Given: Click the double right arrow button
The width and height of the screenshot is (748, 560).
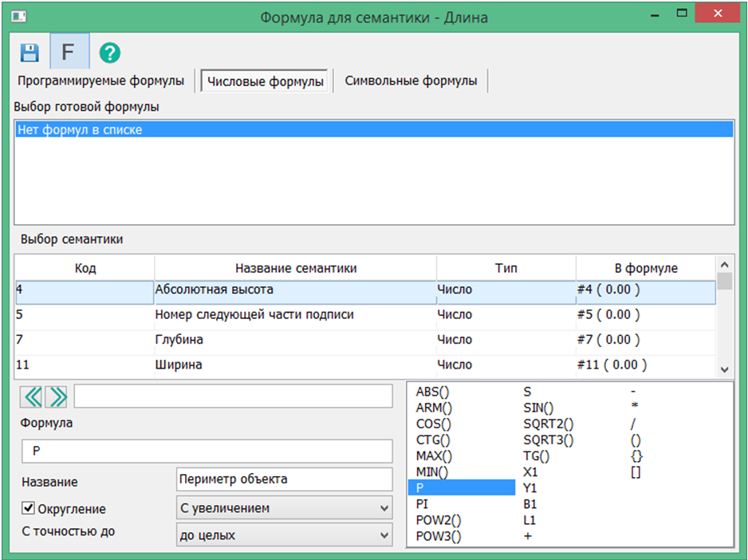Looking at the screenshot, I should point(57,396).
